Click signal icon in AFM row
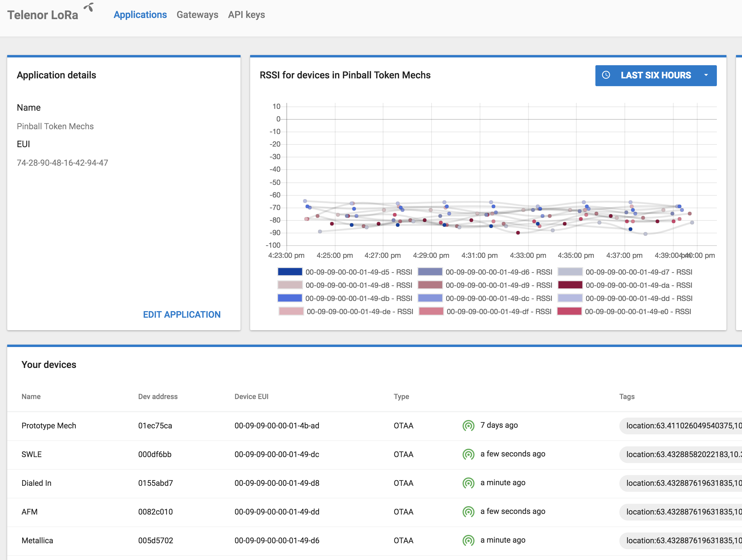The image size is (742, 560). tap(468, 512)
